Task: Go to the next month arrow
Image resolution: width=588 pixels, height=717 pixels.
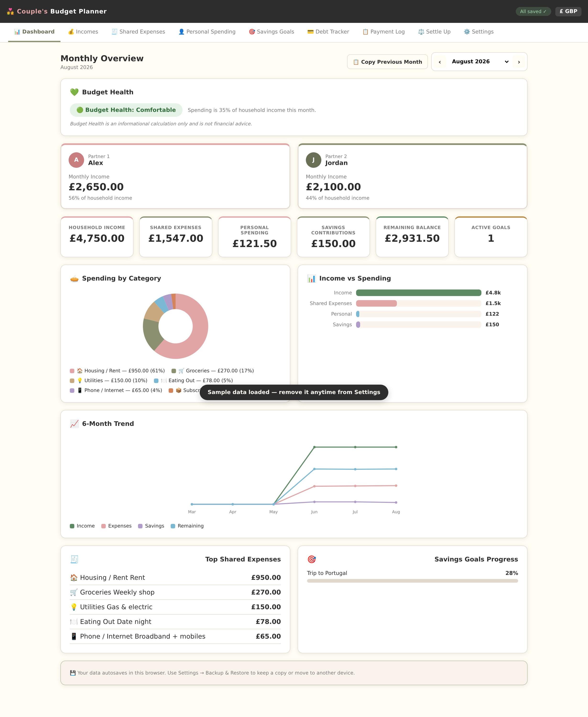Action: point(519,62)
